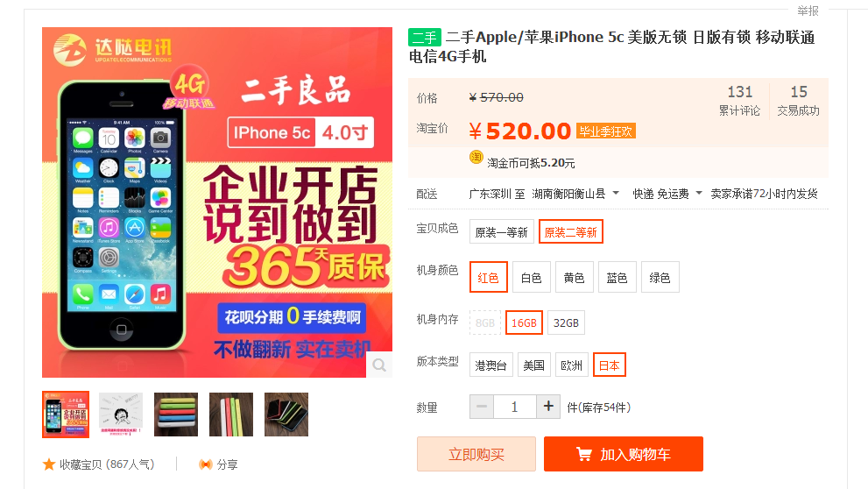Click the share icon next to 分享
Viewport: 868px width, 489px height.
click(x=205, y=464)
